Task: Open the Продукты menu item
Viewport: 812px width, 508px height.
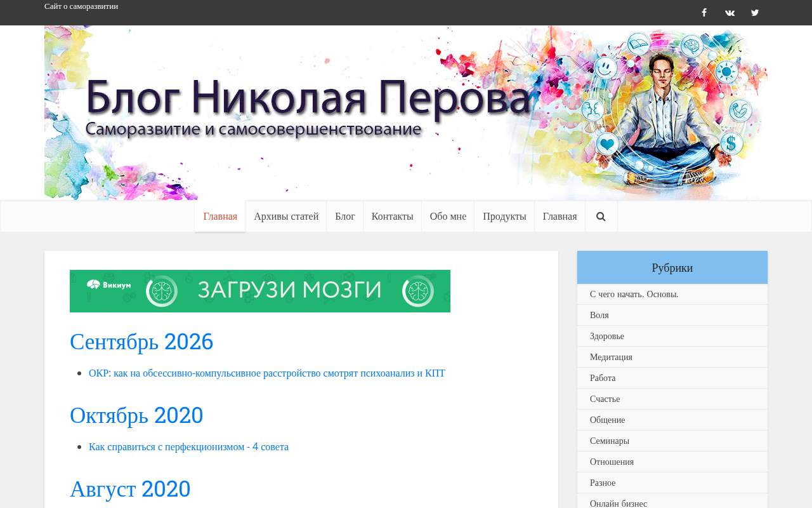Action: 504,217
